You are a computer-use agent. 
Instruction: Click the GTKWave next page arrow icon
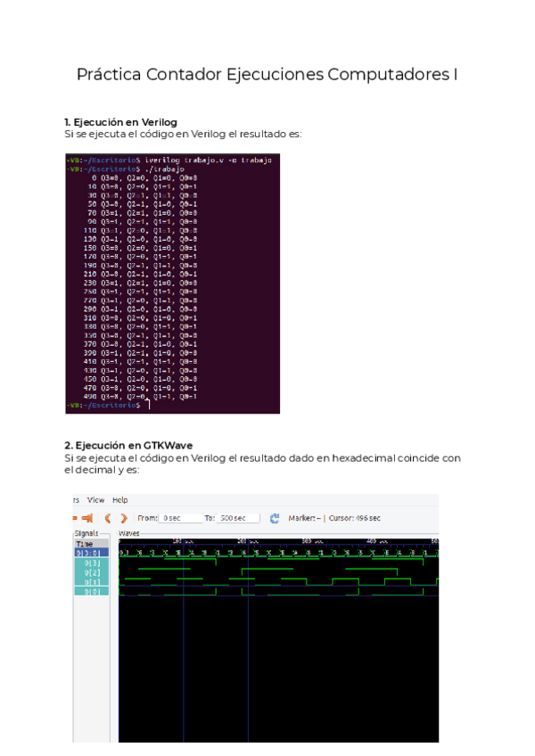pos(124,518)
